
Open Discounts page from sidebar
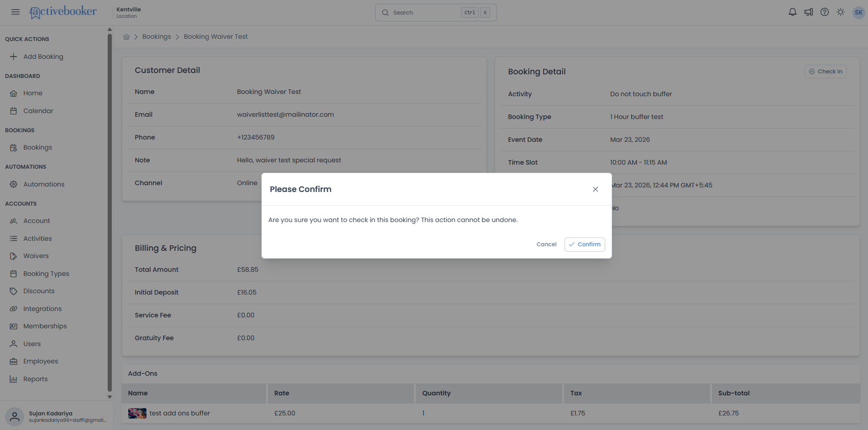pyautogui.click(x=39, y=291)
